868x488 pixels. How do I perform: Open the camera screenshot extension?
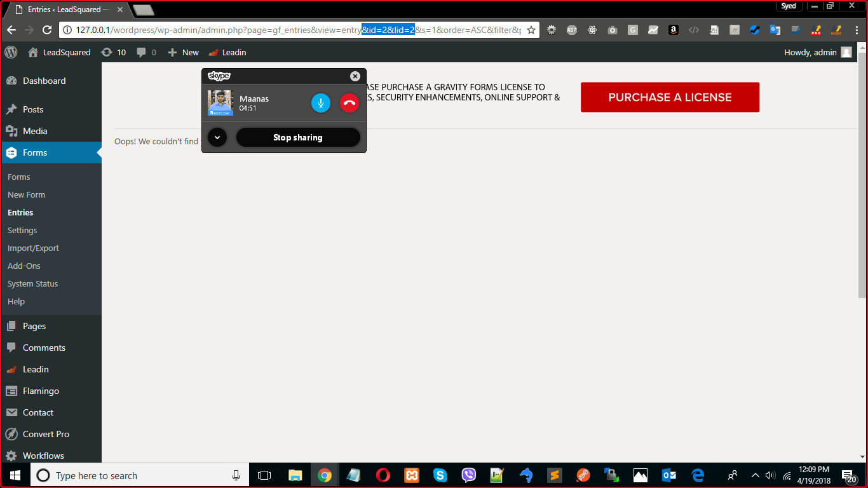(613, 30)
